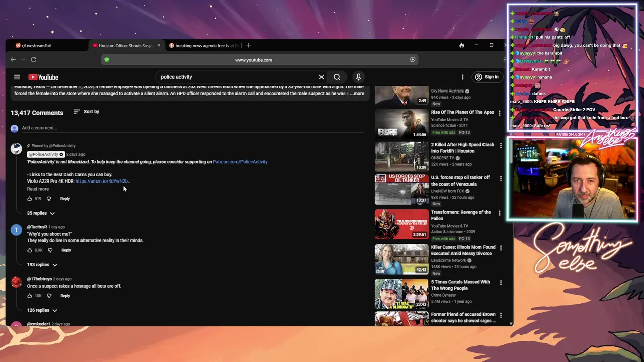Reply to the @17bobtreyo comment

pos(65,296)
